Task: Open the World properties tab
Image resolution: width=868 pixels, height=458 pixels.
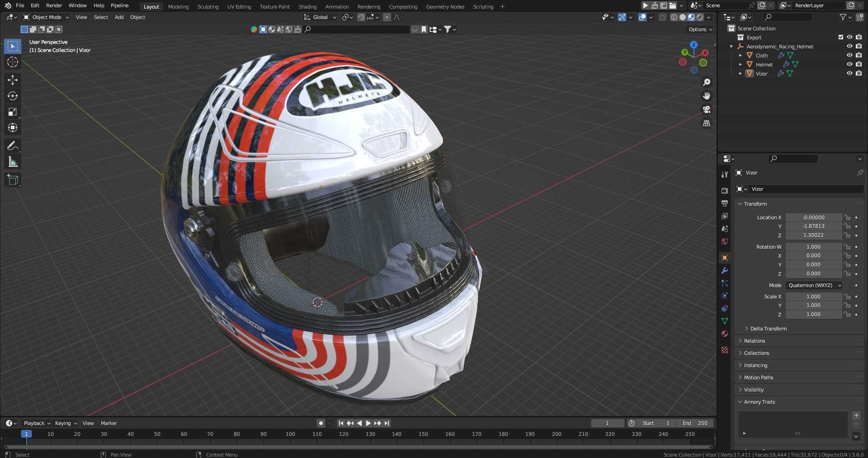Action: (x=725, y=241)
